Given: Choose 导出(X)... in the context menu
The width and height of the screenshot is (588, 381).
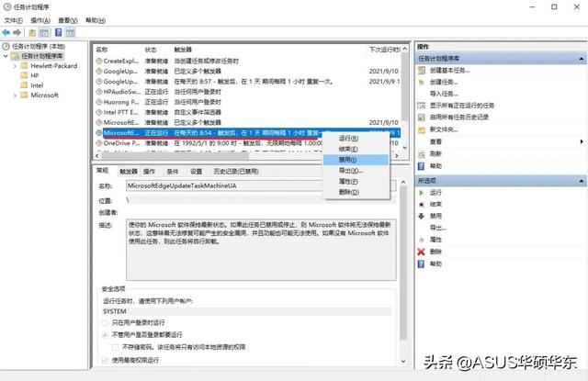Looking at the screenshot, I should (x=356, y=171).
